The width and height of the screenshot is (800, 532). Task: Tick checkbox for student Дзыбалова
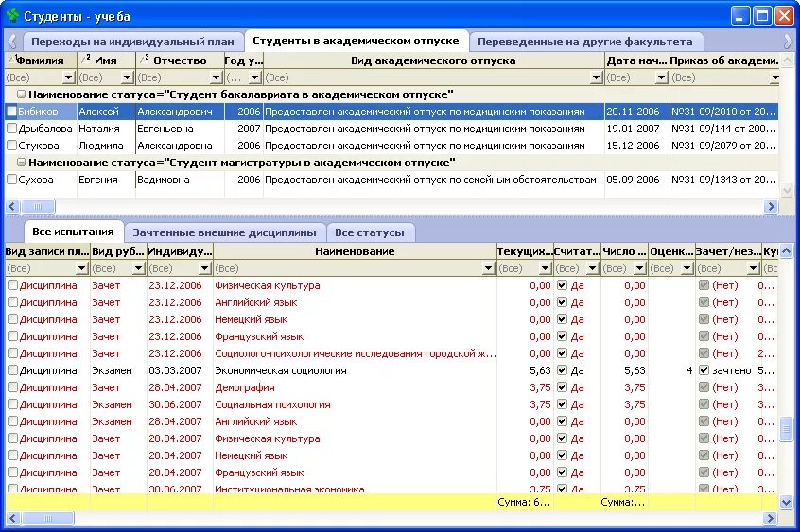coord(11,129)
